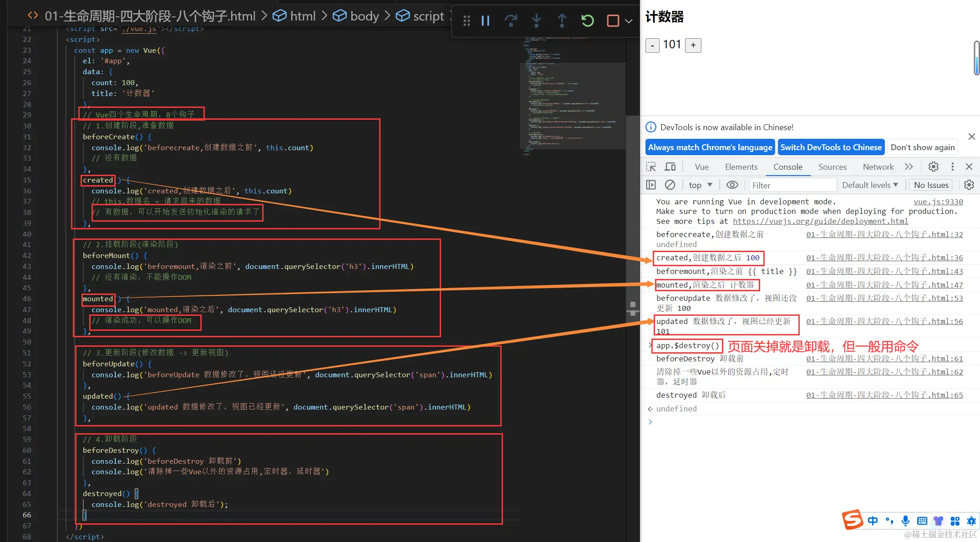Open source link ending in html:47
The image size is (980, 542).
click(x=884, y=285)
